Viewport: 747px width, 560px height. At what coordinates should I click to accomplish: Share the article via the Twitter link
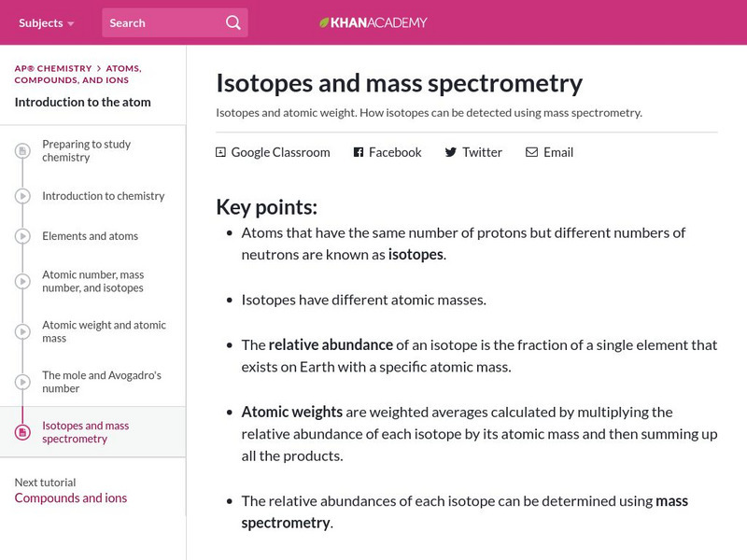(x=482, y=152)
